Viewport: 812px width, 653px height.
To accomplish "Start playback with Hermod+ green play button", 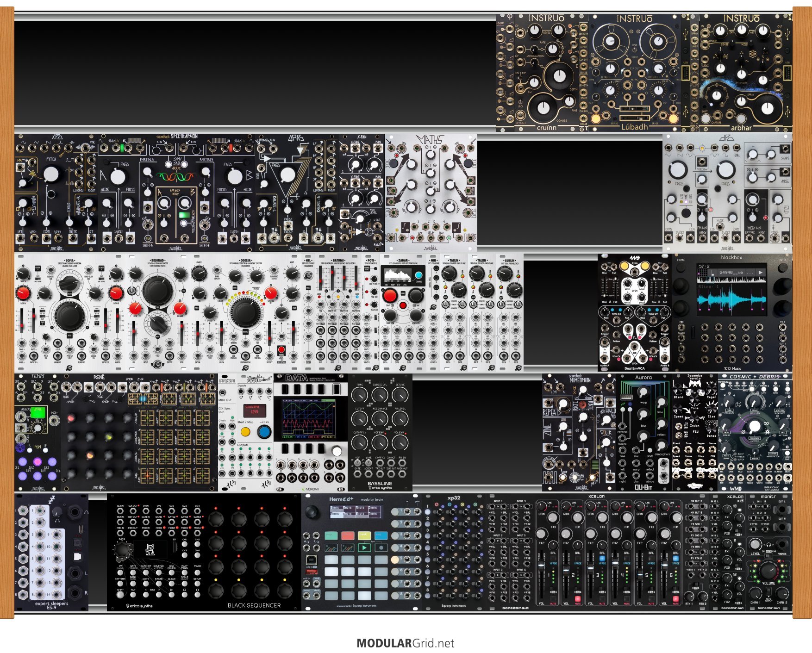I will 364,547.
